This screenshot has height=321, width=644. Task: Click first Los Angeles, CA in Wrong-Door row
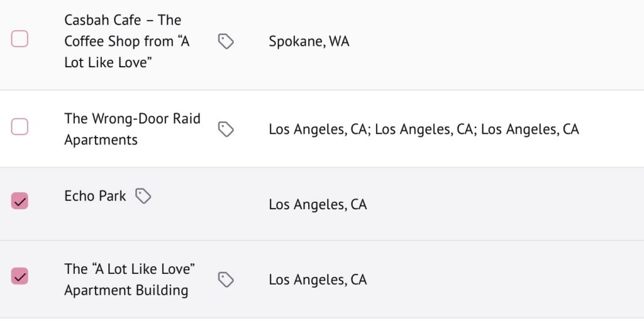318,129
